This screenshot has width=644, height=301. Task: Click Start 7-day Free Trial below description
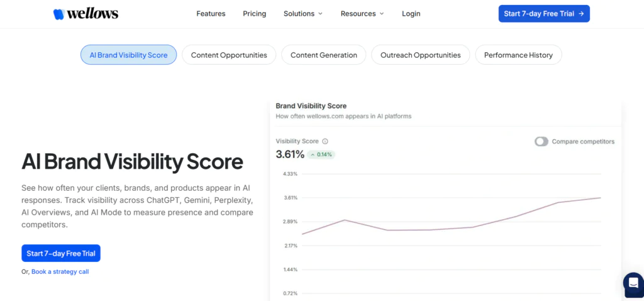coord(61,253)
